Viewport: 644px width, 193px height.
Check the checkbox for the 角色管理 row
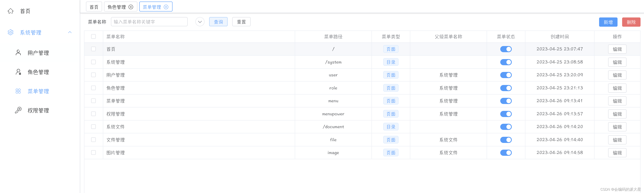[93, 88]
